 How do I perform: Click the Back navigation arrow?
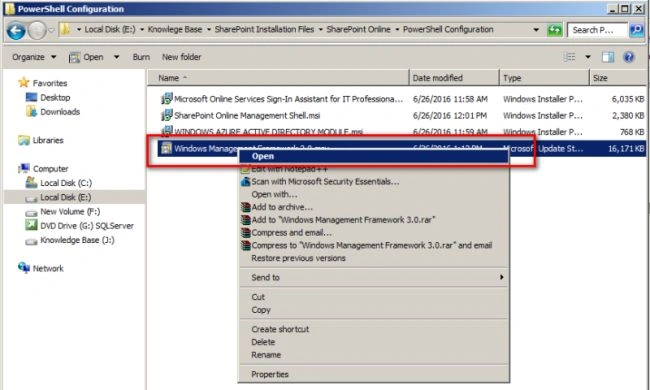(x=16, y=30)
